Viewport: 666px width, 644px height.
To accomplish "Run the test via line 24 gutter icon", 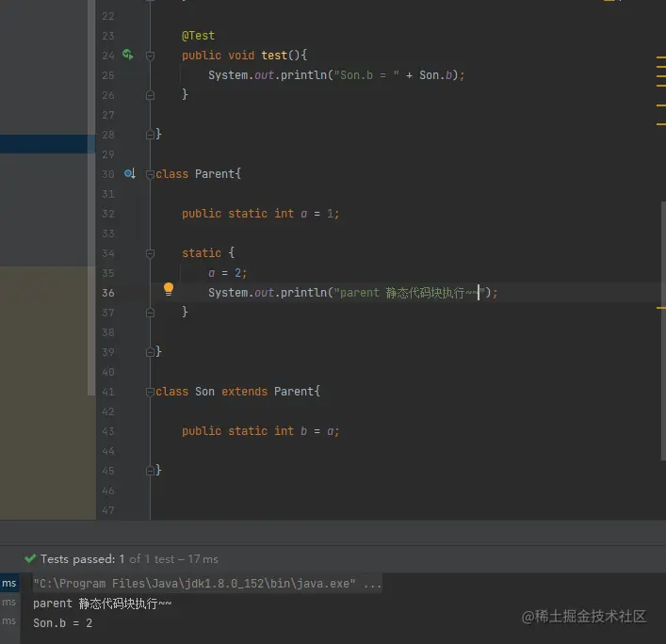I will [x=128, y=55].
